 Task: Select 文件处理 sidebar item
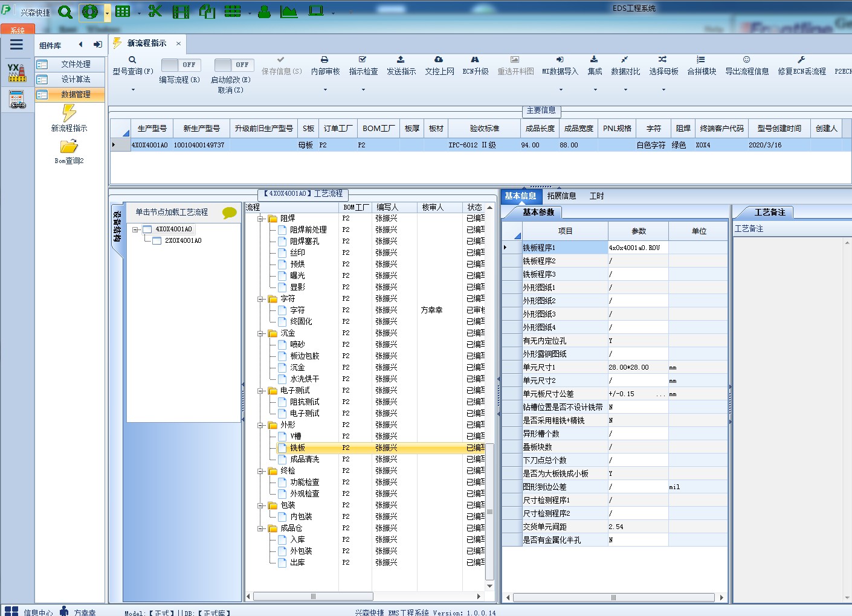(69, 64)
